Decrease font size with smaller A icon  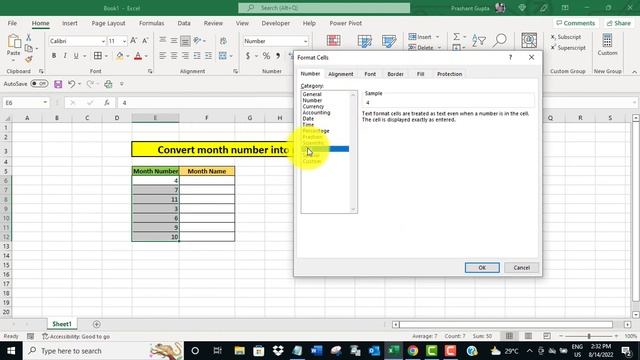(145, 41)
